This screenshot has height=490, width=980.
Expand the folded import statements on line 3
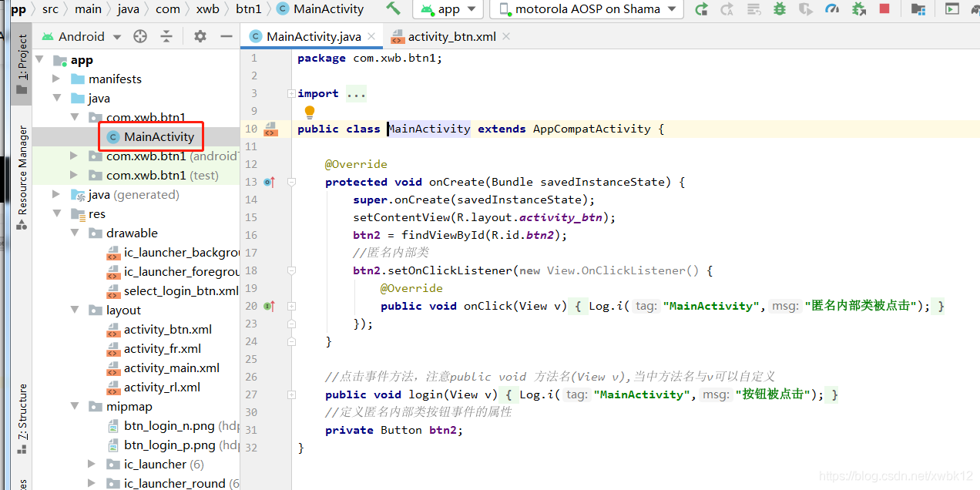click(291, 94)
